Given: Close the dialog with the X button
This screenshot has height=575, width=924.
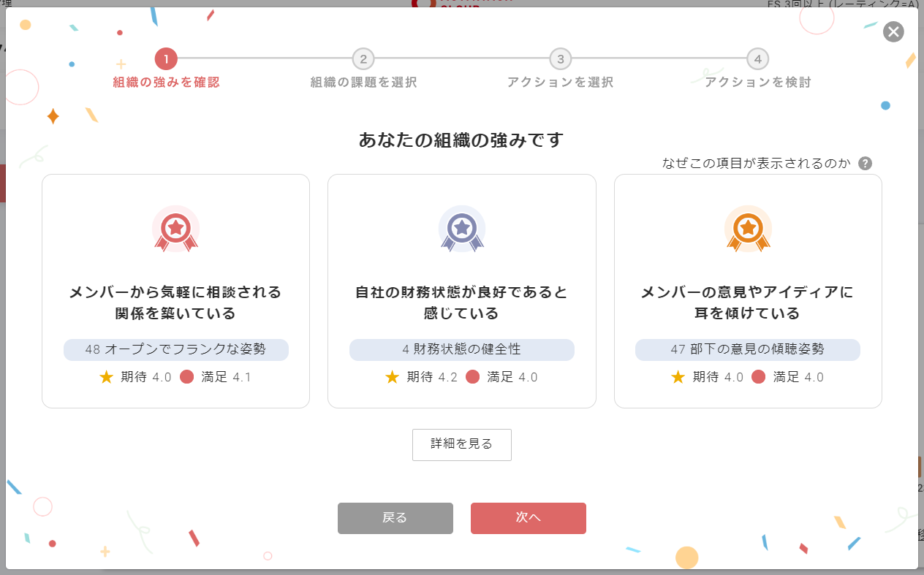Looking at the screenshot, I should click(893, 31).
